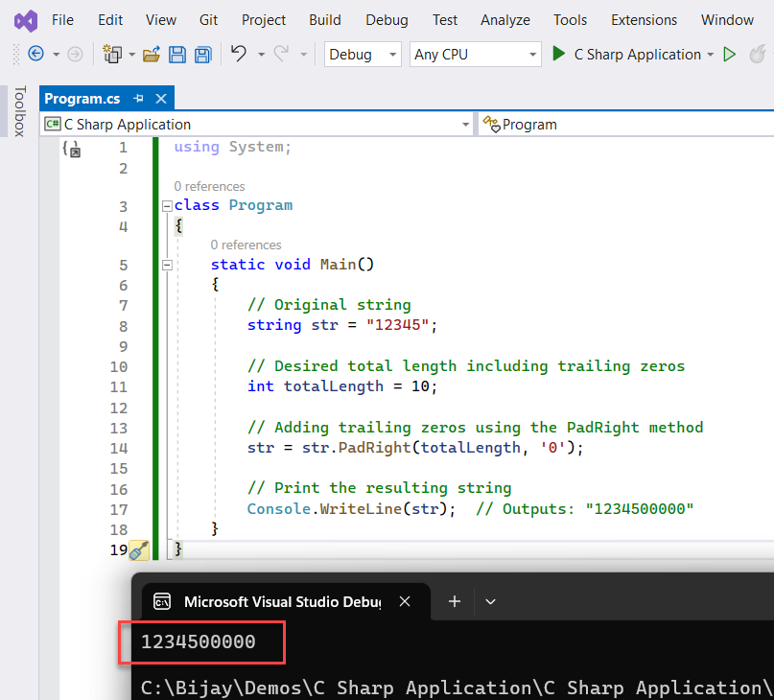The image size is (774, 700).
Task: Select the Save All icon
Action: 203,55
